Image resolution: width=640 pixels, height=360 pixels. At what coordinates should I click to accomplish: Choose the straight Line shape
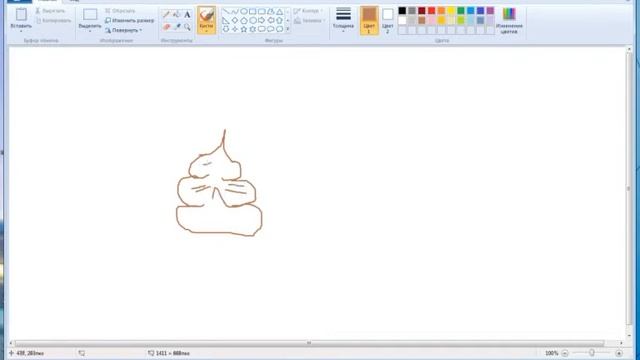(x=226, y=11)
